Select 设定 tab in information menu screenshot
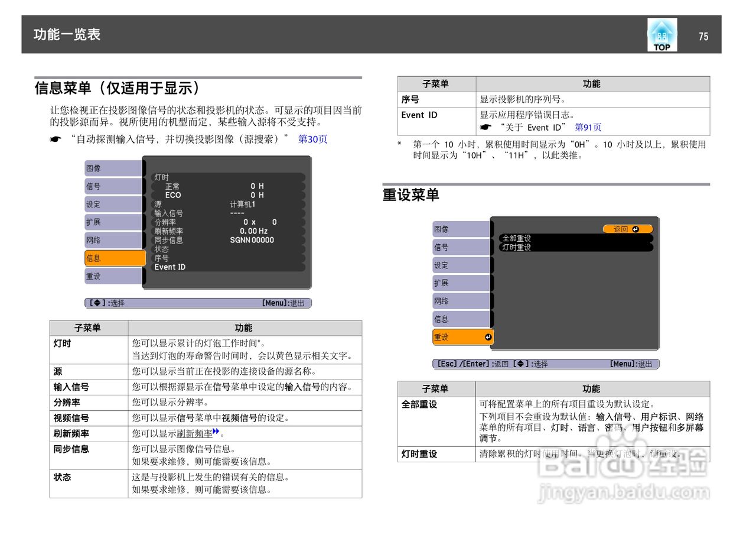Image resolution: width=756 pixels, height=535 pixels. (x=113, y=205)
